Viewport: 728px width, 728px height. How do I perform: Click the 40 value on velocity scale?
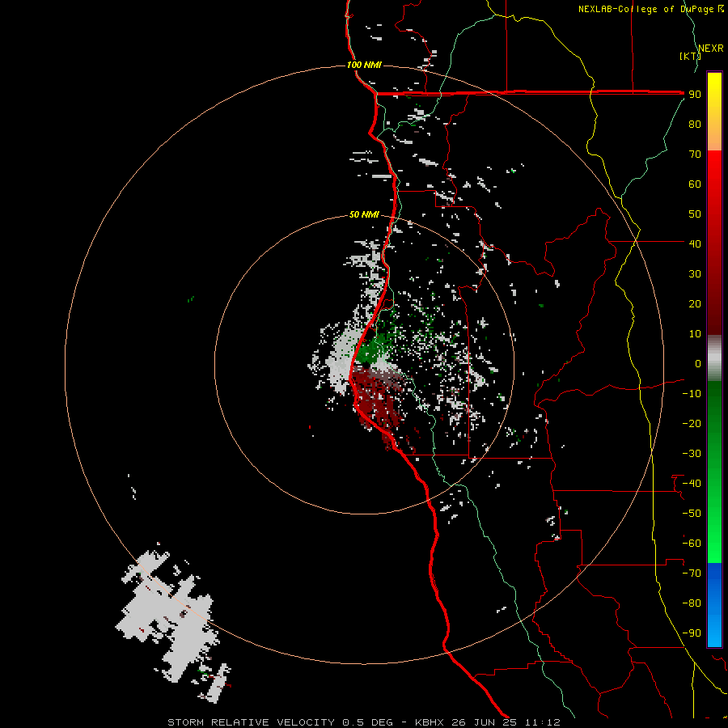coord(695,244)
